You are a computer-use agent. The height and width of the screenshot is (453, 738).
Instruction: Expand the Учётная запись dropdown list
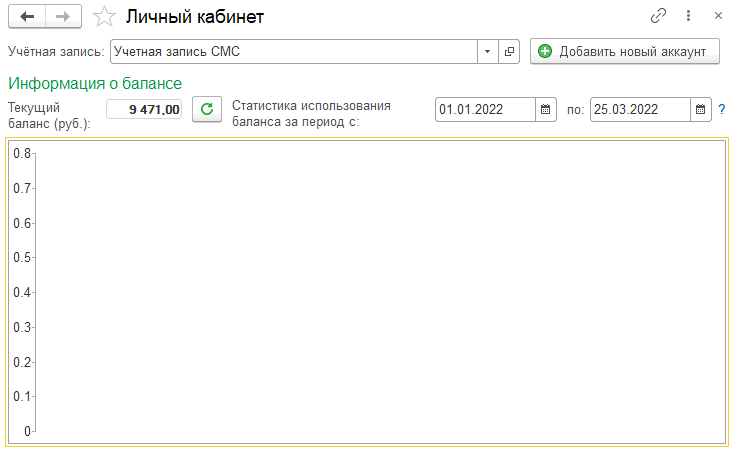488,51
